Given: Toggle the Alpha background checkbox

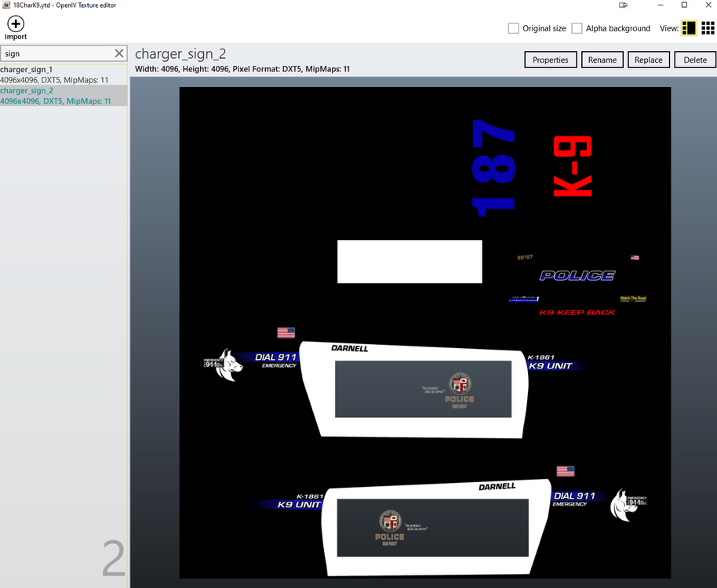Looking at the screenshot, I should (x=577, y=28).
